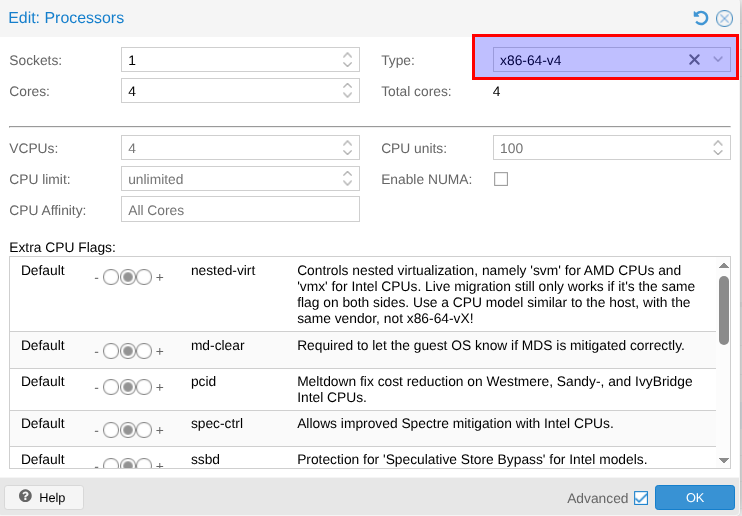Click the Help button

click(43, 497)
